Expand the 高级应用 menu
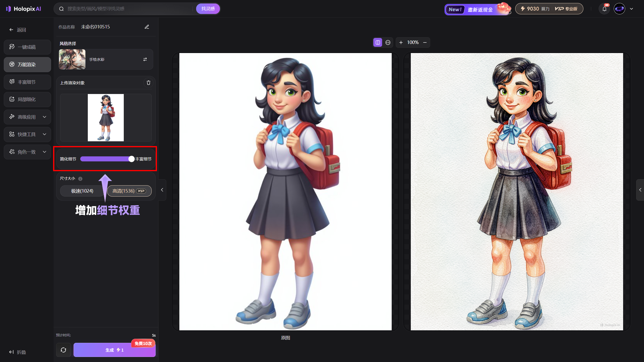This screenshot has width=644, height=362. (27, 117)
